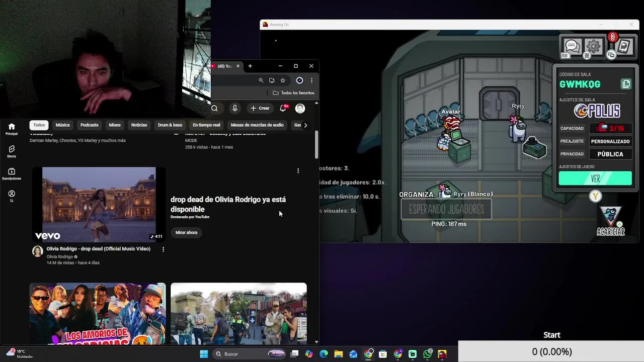
Task: Open WhatsApp from taskbar
Action: click(x=427, y=354)
